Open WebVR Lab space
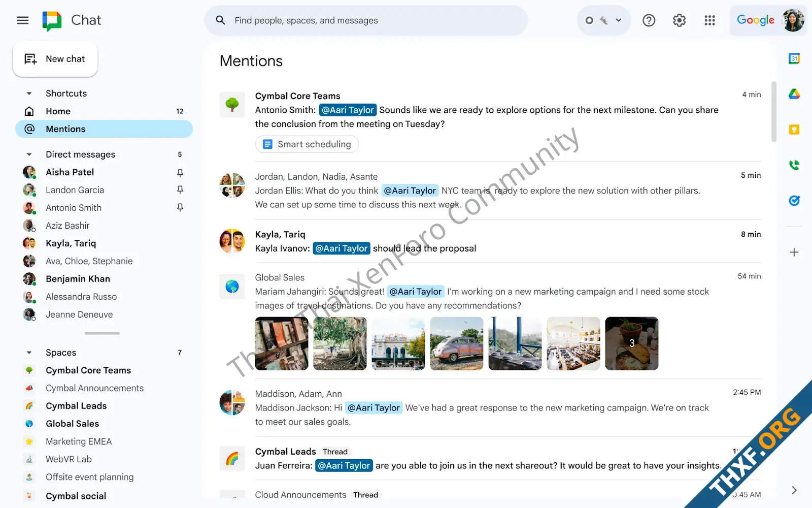The height and width of the screenshot is (508, 812). [x=104, y=459]
